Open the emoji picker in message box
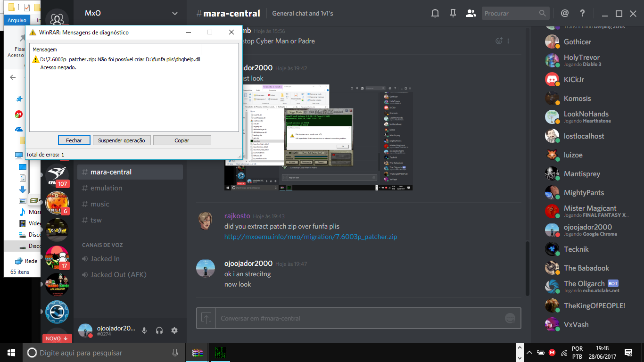The image size is (644, 362). [510, 318]
